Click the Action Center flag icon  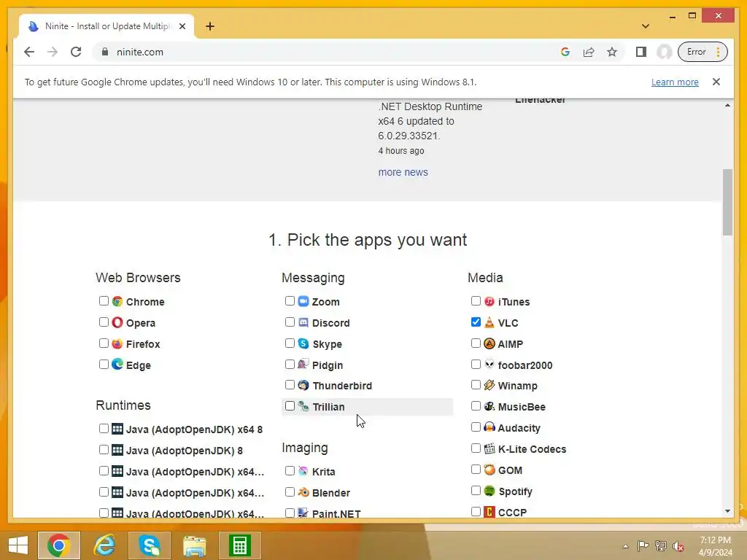643,546
